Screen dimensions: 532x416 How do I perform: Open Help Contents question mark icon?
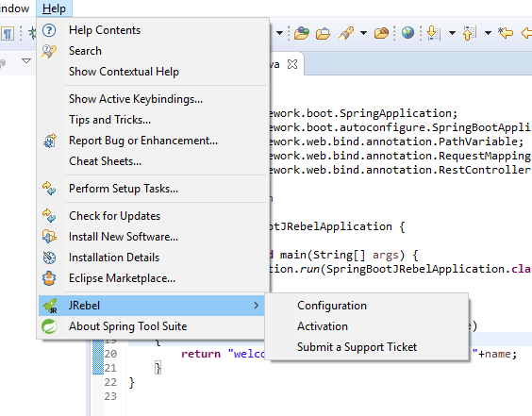(49, 30)
